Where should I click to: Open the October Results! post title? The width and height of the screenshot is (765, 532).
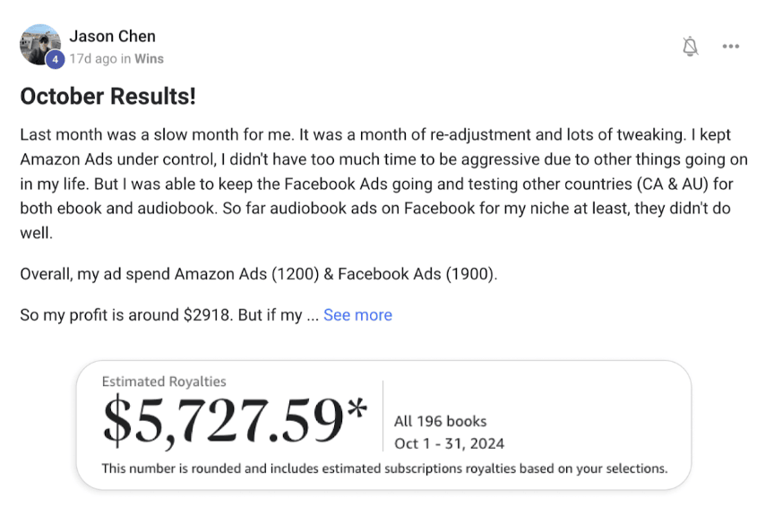click(107, 96)
